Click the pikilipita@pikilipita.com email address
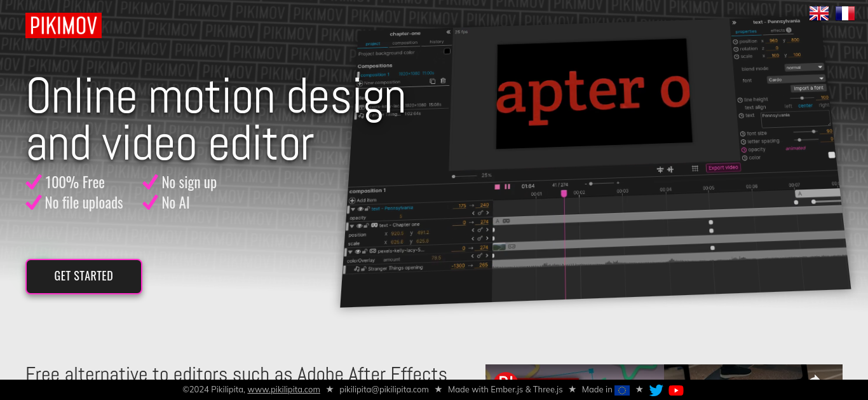868x400 pixels. (384, 390)
